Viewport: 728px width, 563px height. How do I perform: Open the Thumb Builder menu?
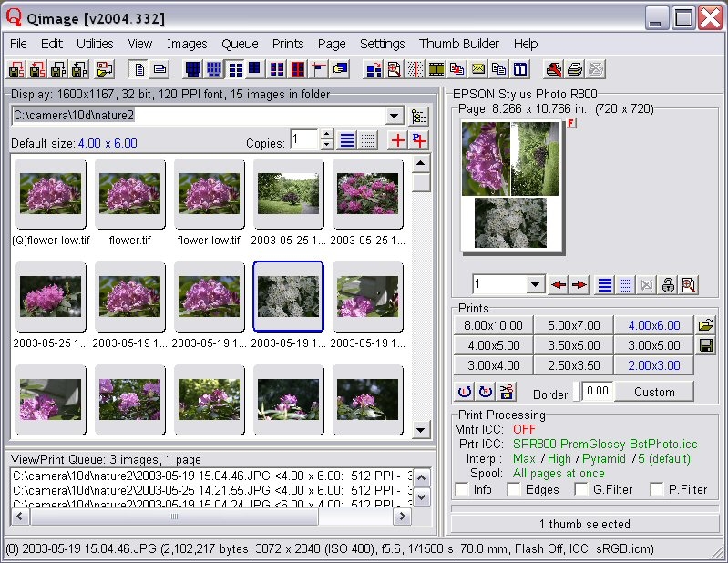[459, 44]
